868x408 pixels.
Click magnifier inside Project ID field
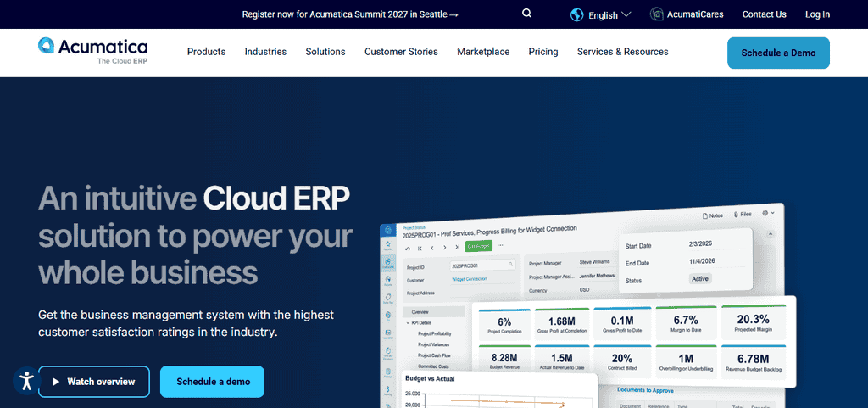pyautogui.click(x=511, y=265)
